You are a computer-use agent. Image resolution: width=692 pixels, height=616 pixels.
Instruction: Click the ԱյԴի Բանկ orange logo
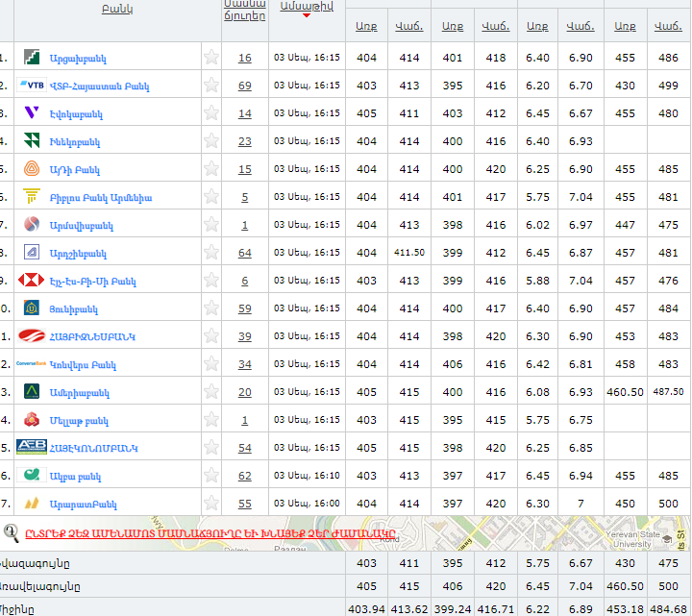coord(32,168)
